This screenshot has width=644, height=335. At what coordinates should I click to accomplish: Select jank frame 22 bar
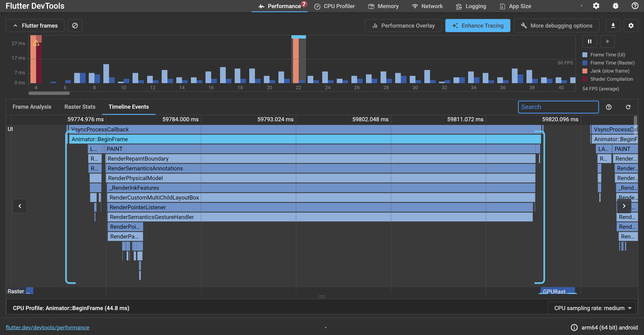(295, 61)
